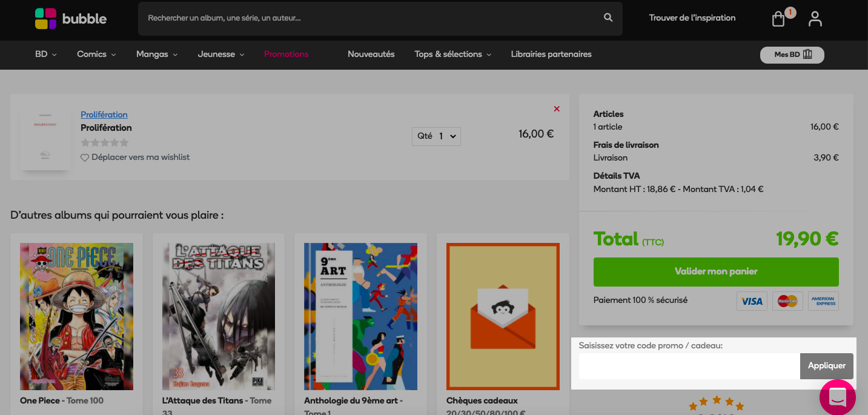Screen dimensions: 868x415
Task: Expand the Mangas category dropdown
Action: coord(157,55)
